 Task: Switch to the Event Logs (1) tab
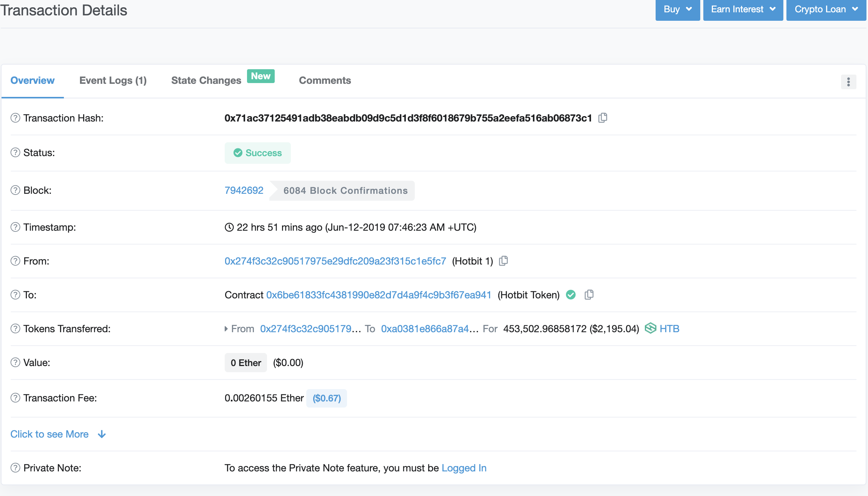coord(113,80)
